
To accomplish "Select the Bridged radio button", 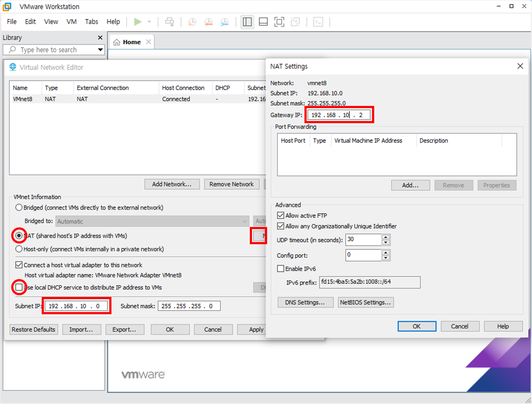I will 19,208.
